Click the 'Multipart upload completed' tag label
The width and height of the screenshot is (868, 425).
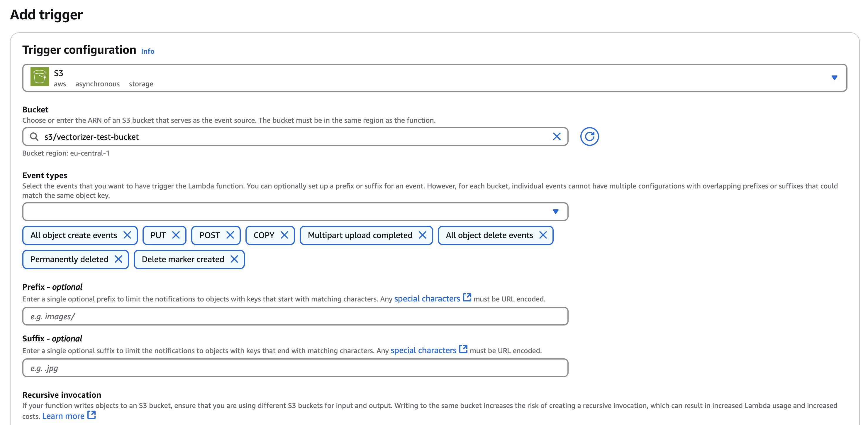pos(360,235)
